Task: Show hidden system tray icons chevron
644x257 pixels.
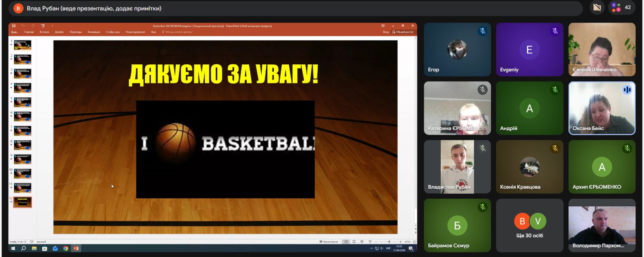Action: pyautogui.click(x=372, y=249)
